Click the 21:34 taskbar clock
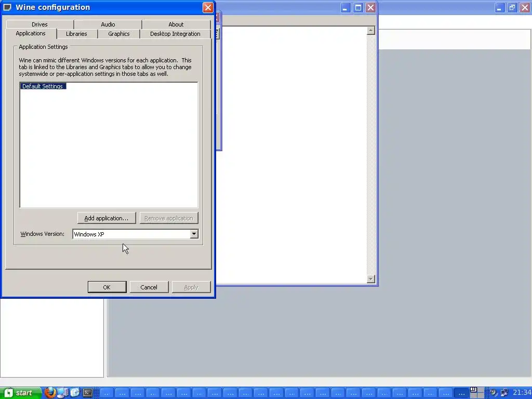 [522, 393]
